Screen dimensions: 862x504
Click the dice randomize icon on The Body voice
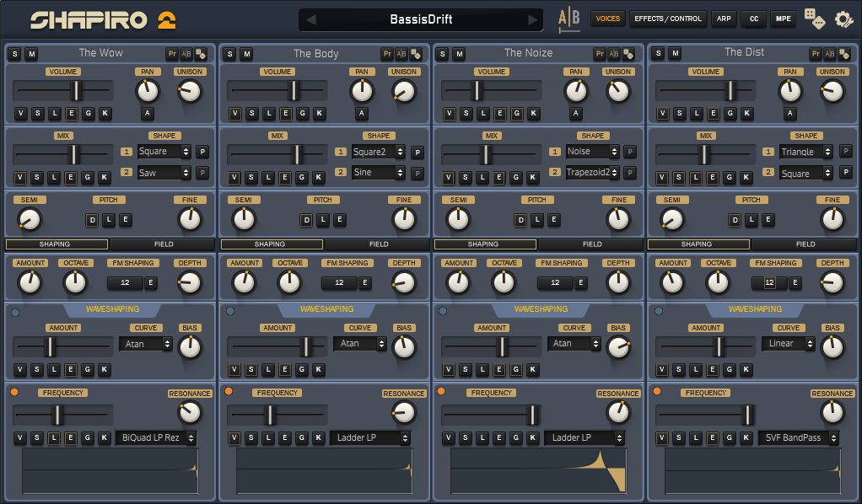(415, 54)
